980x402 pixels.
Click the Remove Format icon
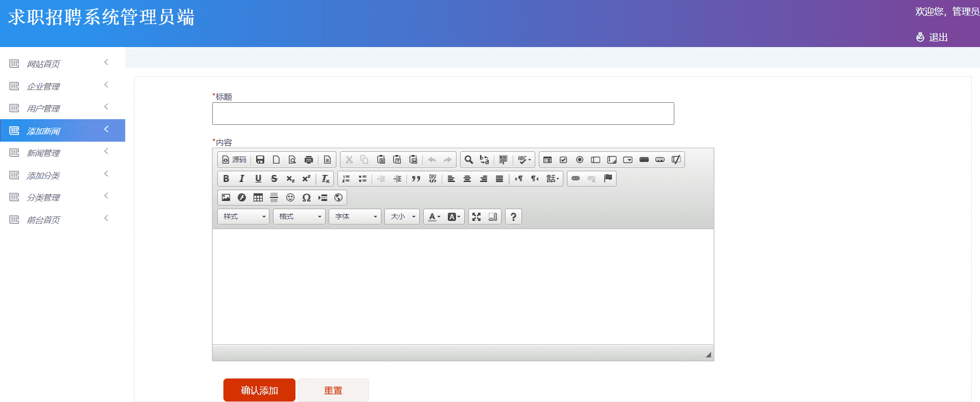pyautogui.click(x=325, y=178)
